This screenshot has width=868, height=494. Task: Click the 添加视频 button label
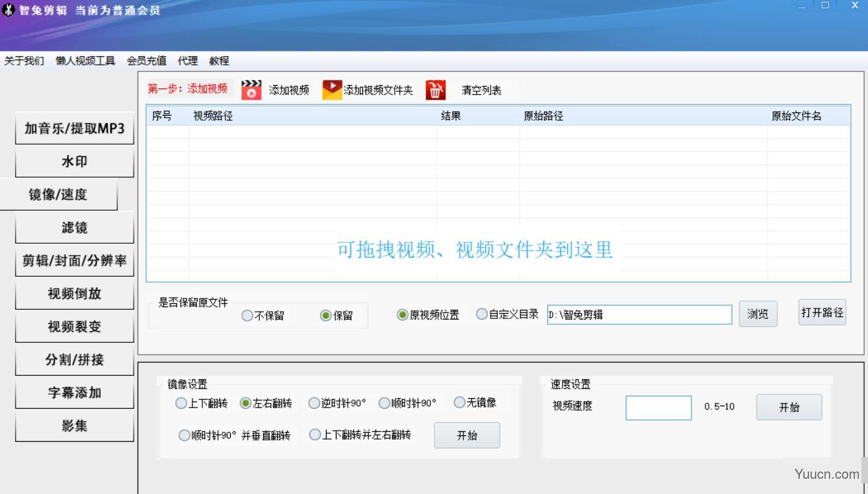[x=289, y=90]
